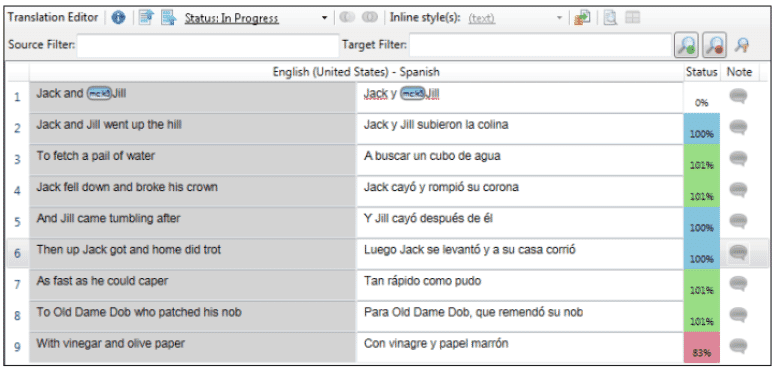Click the document right-arrow icon before Status
This screenshot has width=776, height=372.
(x=169, y=18)
